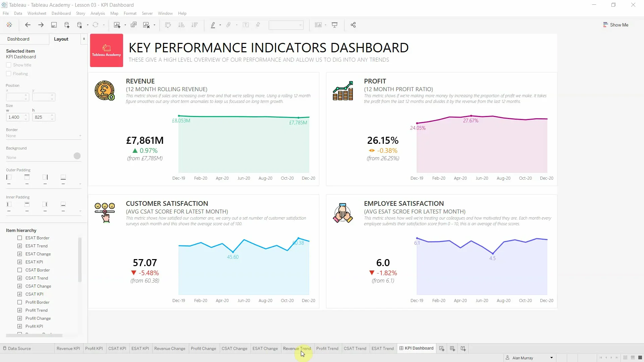
Task: Toggle the Floating checkbox
Action: [9, 74]
